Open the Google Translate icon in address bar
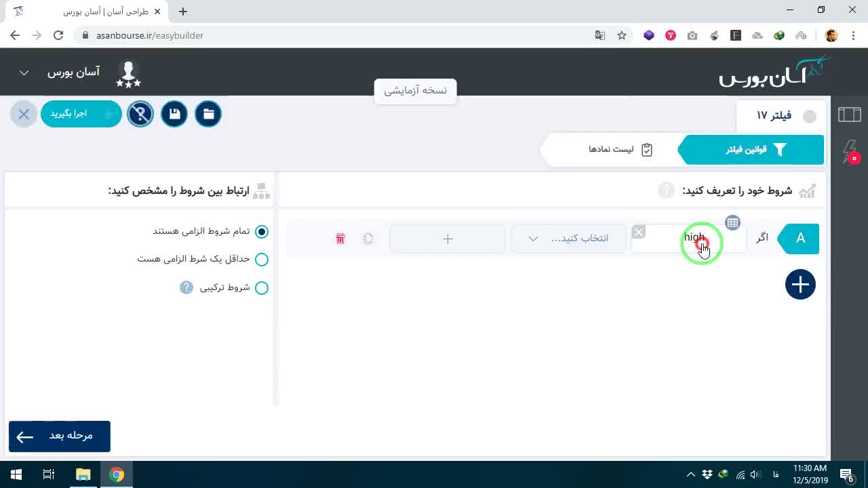 [x=599, y=35]
